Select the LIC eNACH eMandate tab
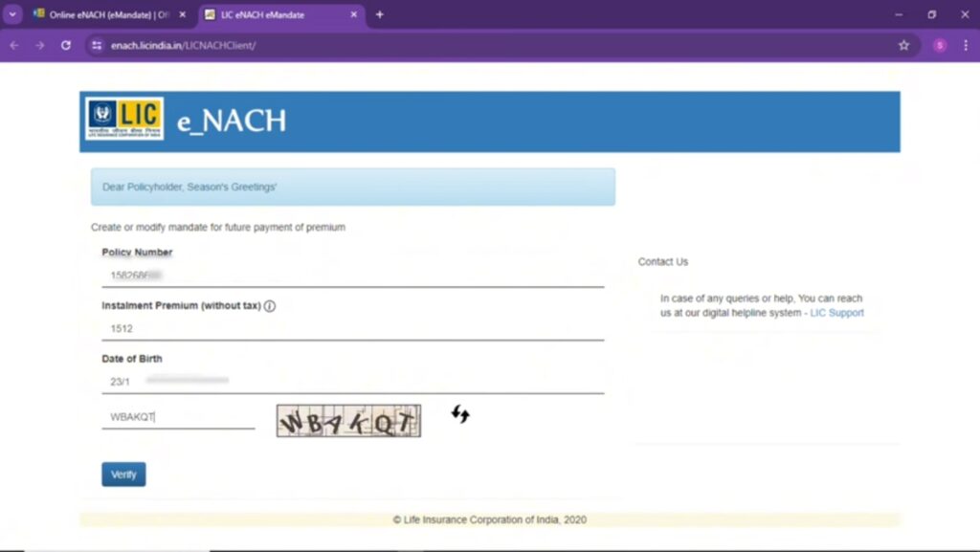 pos(279,14)
